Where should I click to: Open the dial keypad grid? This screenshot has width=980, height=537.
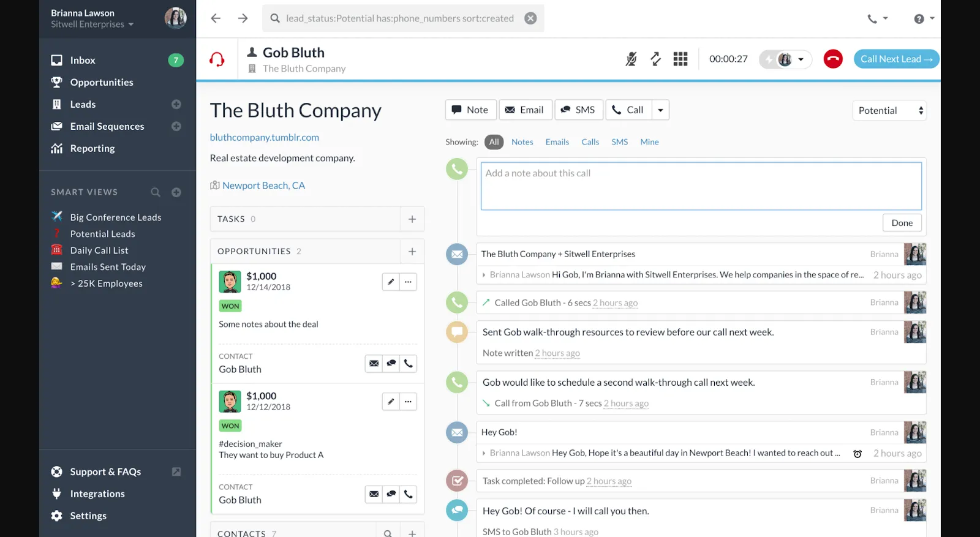click(x=680, y=59)
